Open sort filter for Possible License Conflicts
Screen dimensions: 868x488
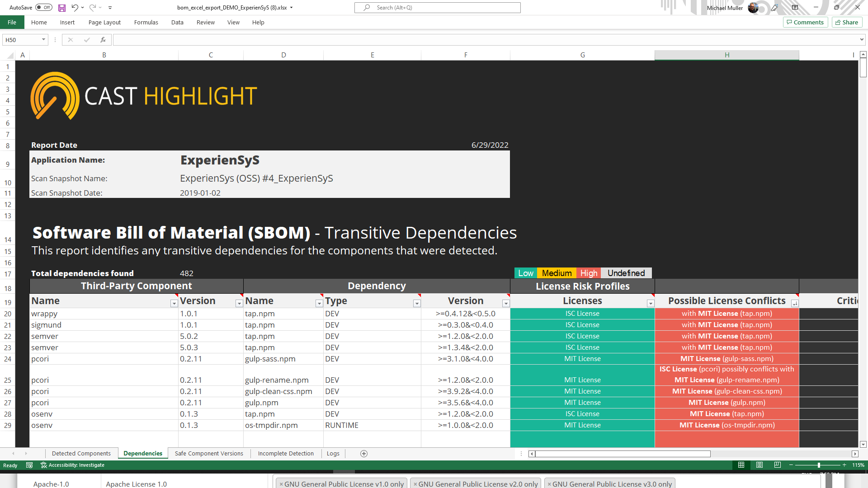[795, 304]
